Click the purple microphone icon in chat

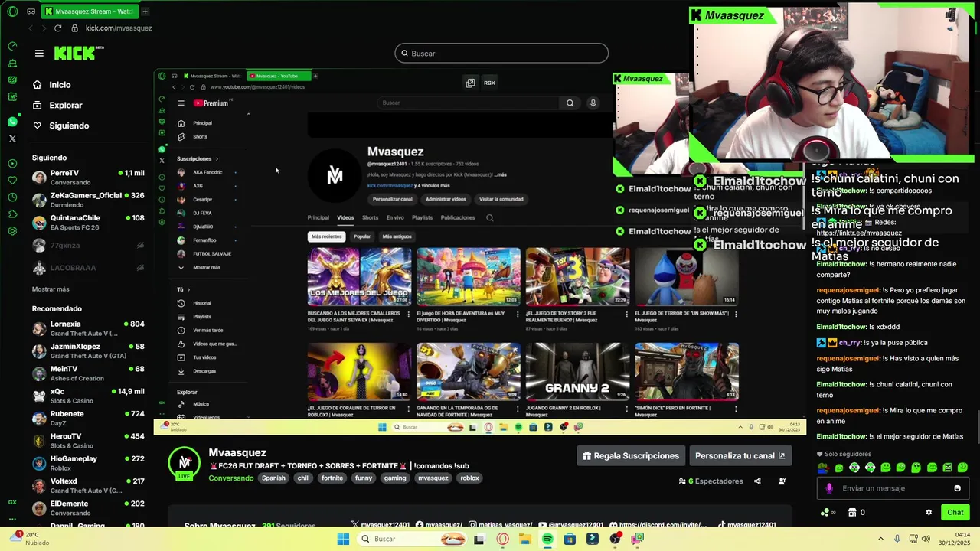[829, 488]
